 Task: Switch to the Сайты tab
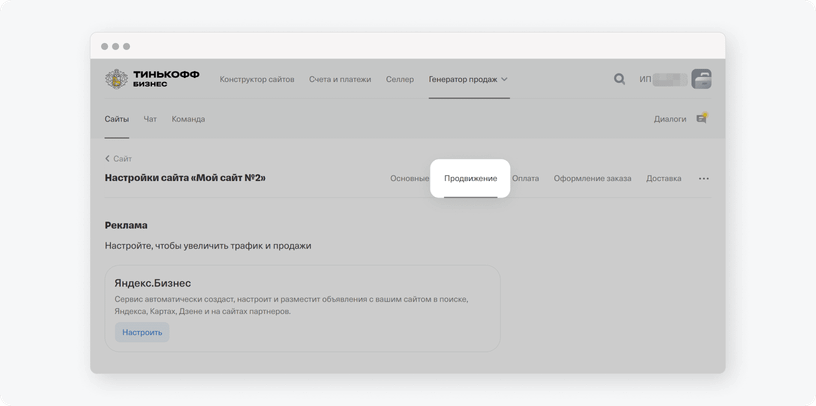[x=117, y=119]
